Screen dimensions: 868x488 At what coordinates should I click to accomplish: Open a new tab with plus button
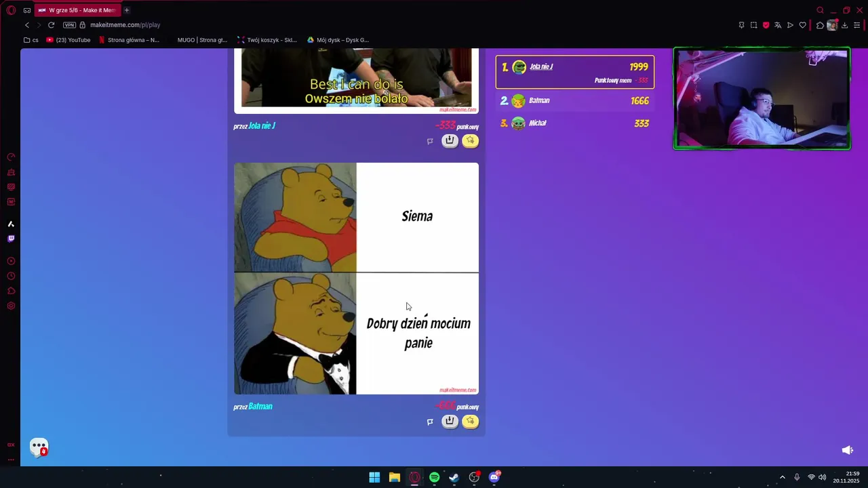[x=127, y=10]
